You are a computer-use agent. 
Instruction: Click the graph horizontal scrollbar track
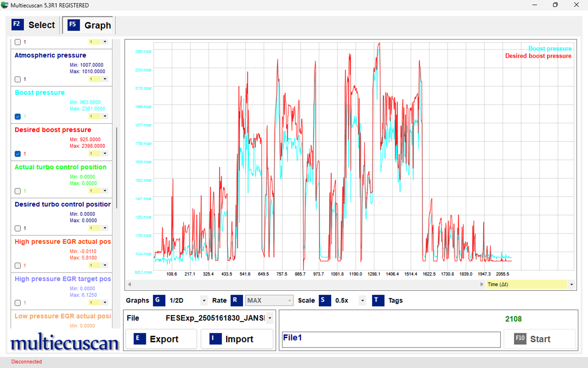pos(306,284)
